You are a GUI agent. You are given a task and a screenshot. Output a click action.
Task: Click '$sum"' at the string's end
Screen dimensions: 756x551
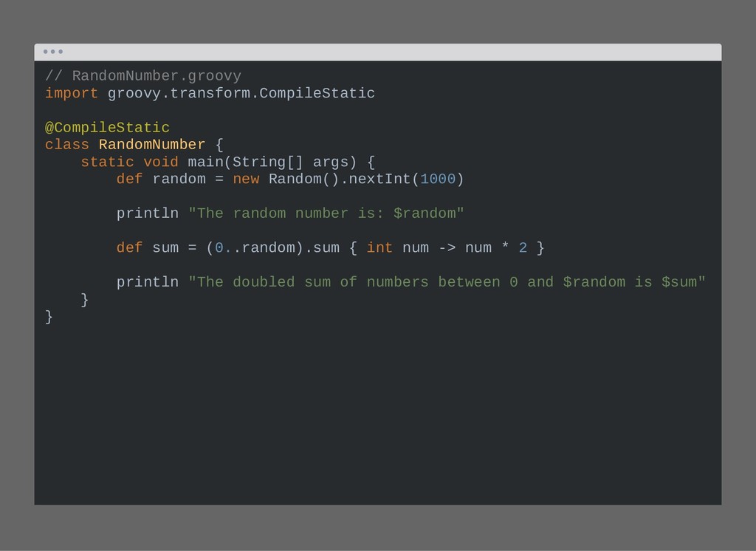point(683,282)
